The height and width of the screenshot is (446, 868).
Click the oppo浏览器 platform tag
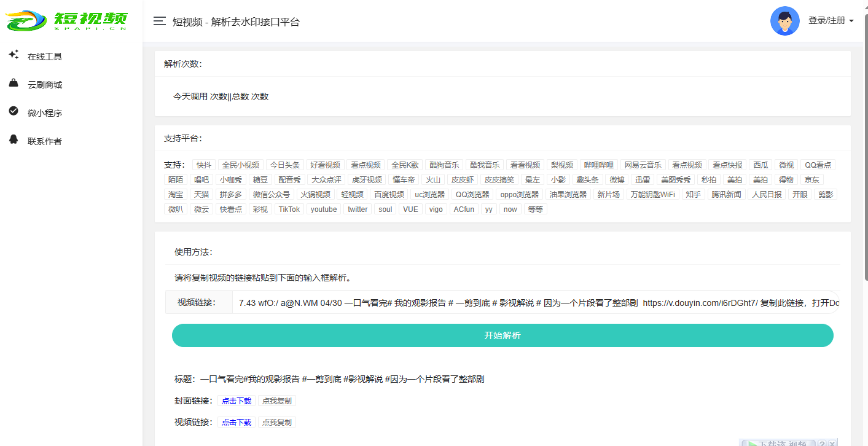[x=519, y=195]
